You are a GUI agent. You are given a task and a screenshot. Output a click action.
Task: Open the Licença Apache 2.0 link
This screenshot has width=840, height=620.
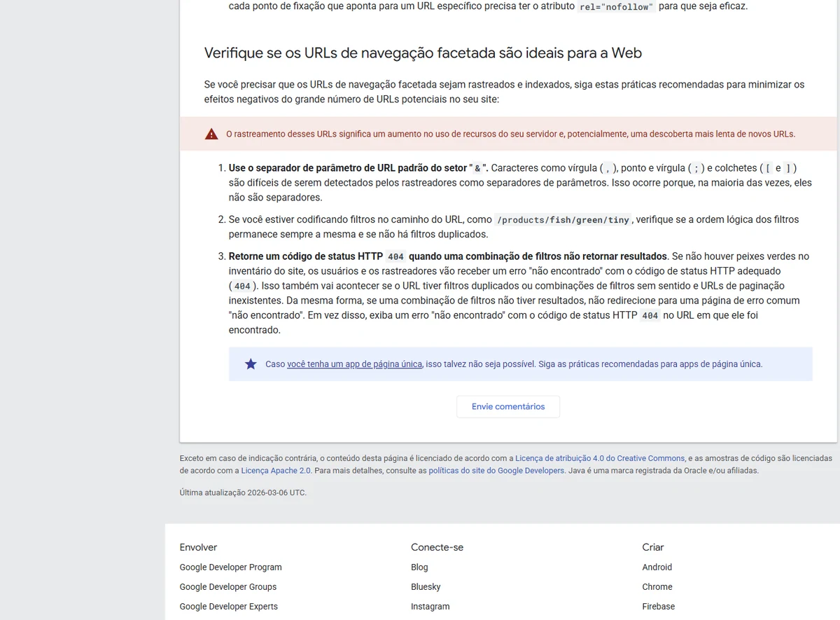(x=276, y=471)
